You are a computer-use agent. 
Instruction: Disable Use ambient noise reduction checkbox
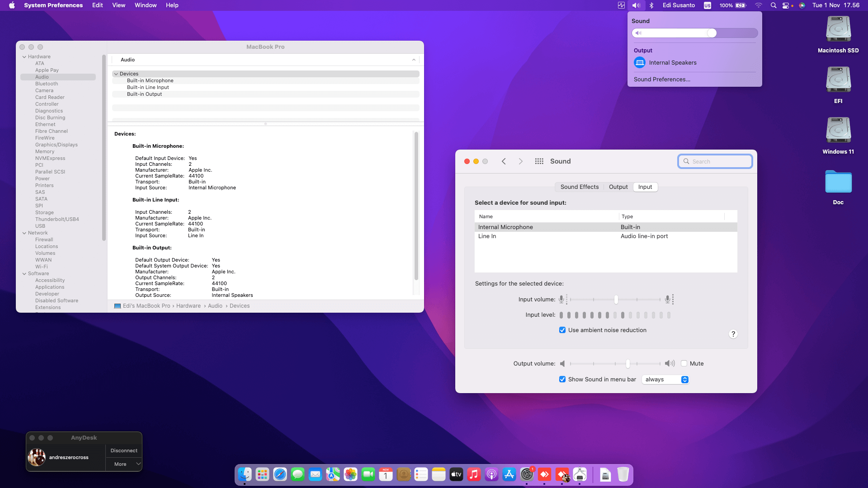point(562,330)
